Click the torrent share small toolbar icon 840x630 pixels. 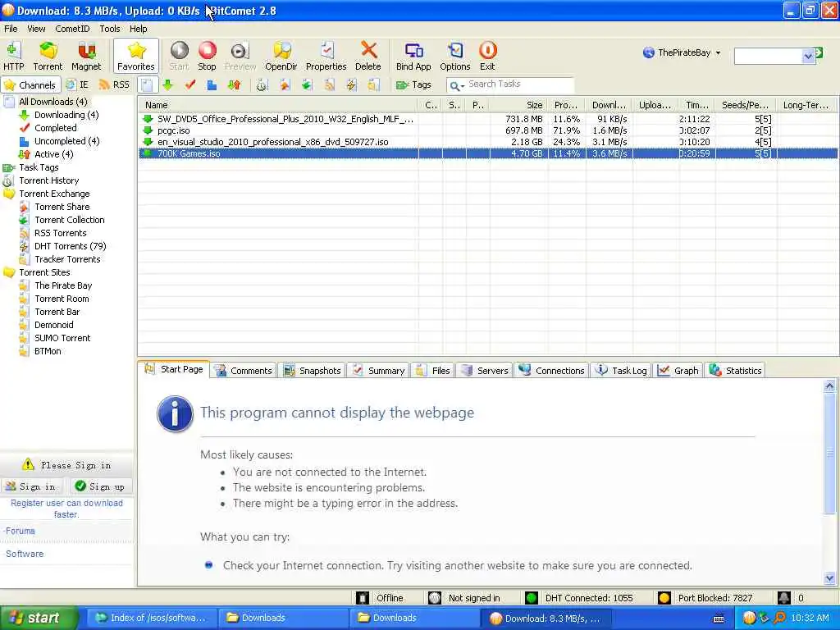(285, 84)
